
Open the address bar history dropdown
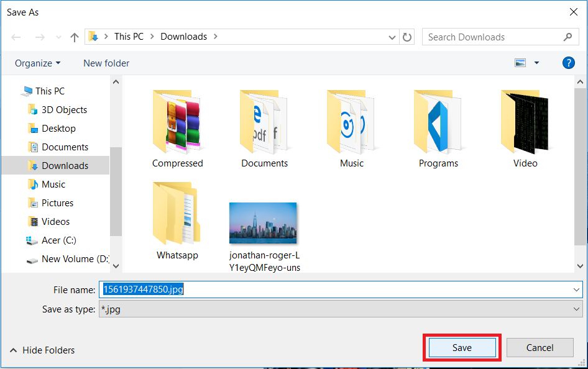tap(392, 37)
